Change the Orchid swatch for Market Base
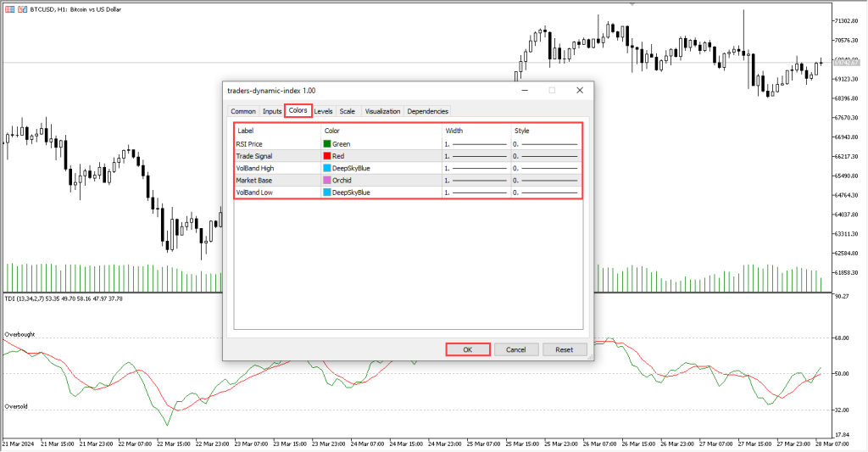868x452 pixels. point(327,181)
